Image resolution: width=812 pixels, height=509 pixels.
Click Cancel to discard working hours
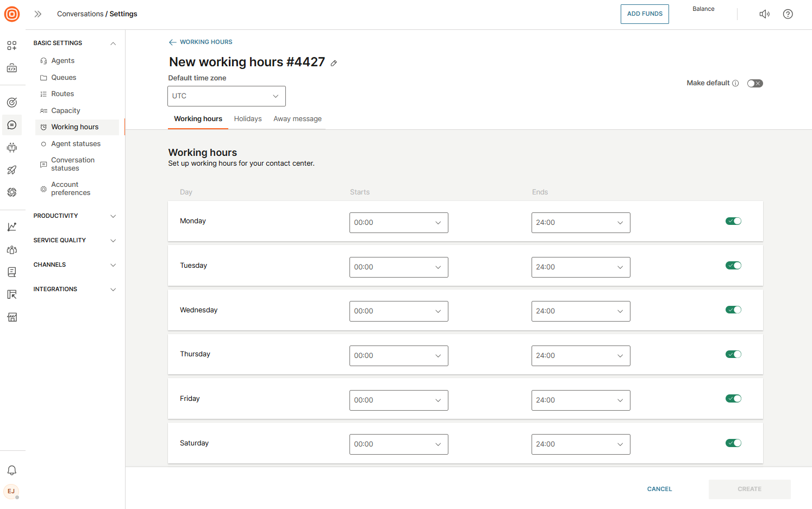click(659, 489)
